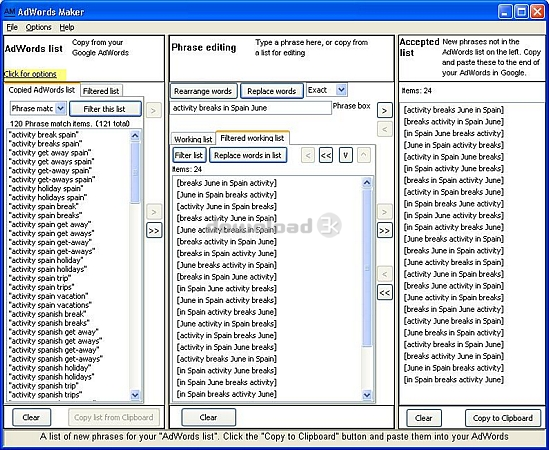Click the Replace words in list button
Viewport: 549px width, 450px height.
point(248,155)
